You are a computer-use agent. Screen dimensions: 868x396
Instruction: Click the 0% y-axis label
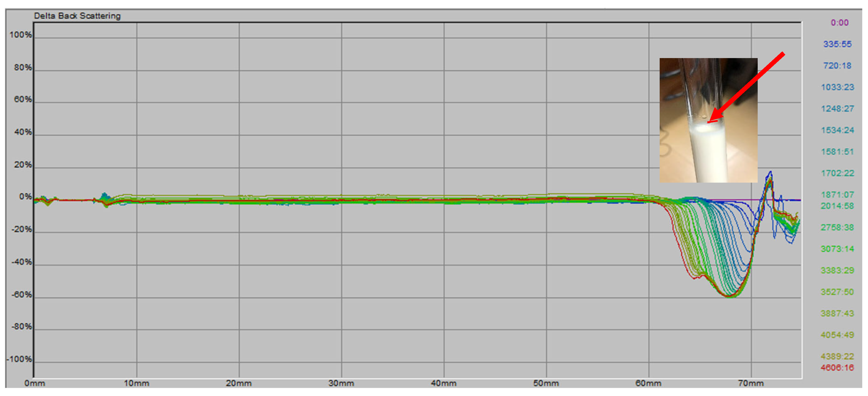coord(25,197)
